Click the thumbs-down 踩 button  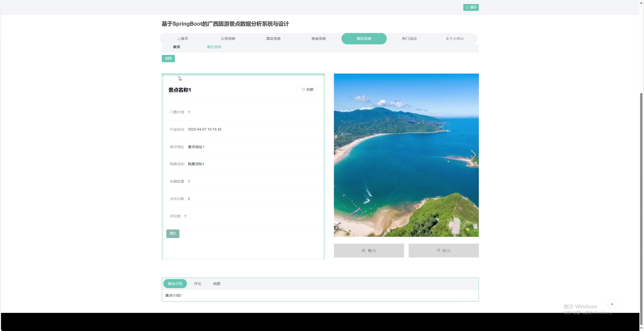click(x=443, y=250)
